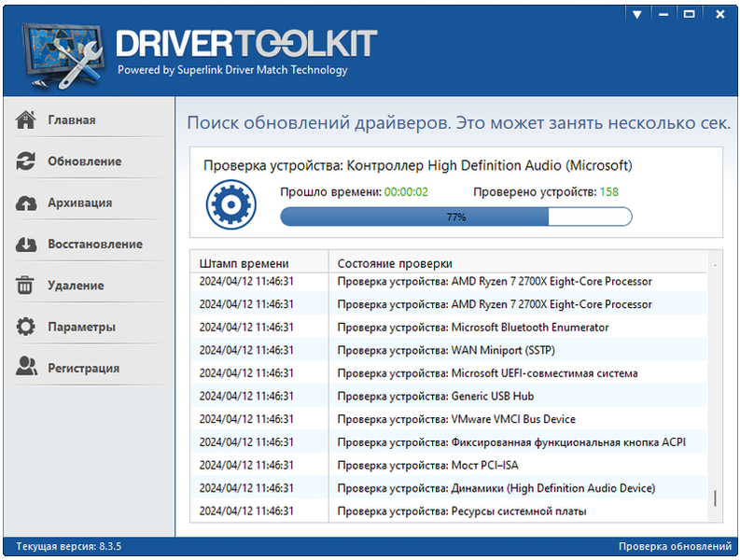The image size is (740, 560).
Task: Select the Microsoft UEFI-совместимая система row
Action: [448, 373]
